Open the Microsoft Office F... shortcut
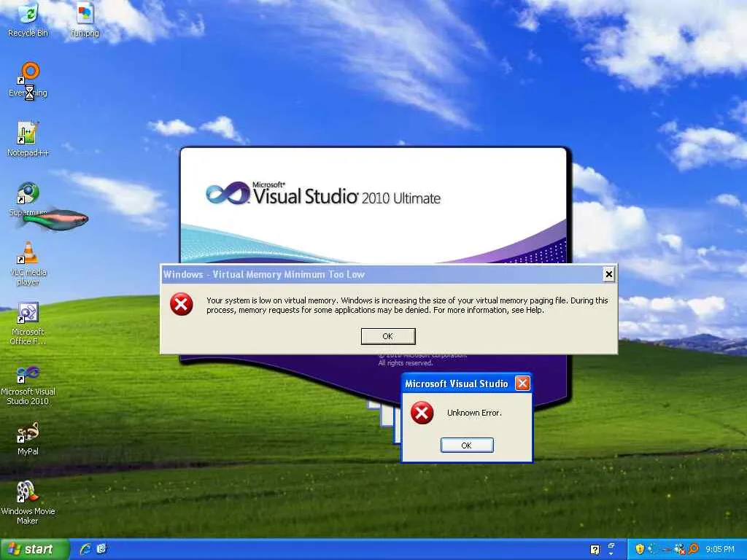Screen dimensions: 747x560 tap(28, 323)
